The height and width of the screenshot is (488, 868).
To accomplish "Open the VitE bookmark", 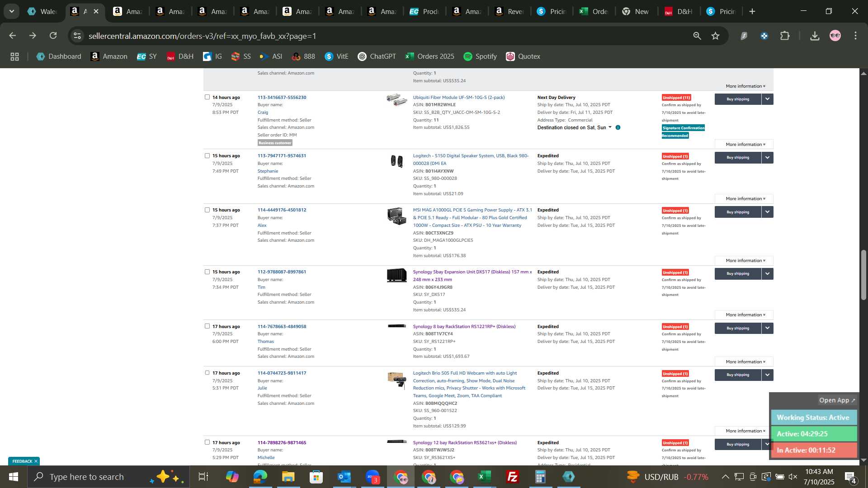I will point(336,56).
